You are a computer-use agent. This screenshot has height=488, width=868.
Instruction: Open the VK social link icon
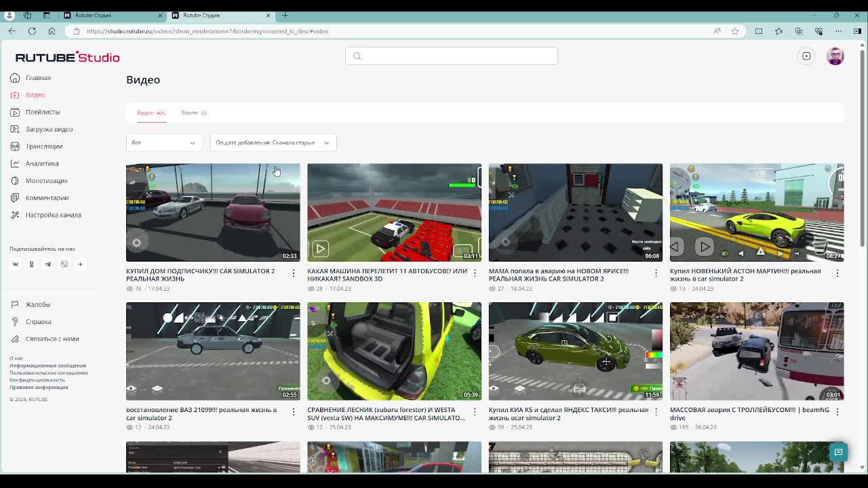(15, 264)
